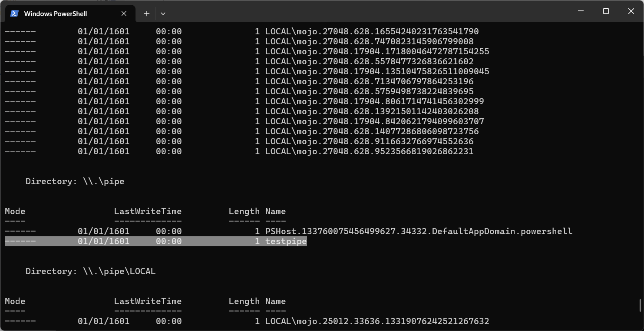The height and width of the screenshot is (331, 644).
Task: Click the vertical scrollbar thumb
Action: tap(641, 305)
